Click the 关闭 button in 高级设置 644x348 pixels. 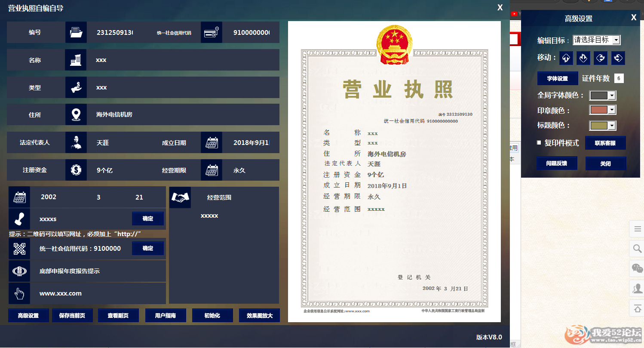(x=606, y=163)
